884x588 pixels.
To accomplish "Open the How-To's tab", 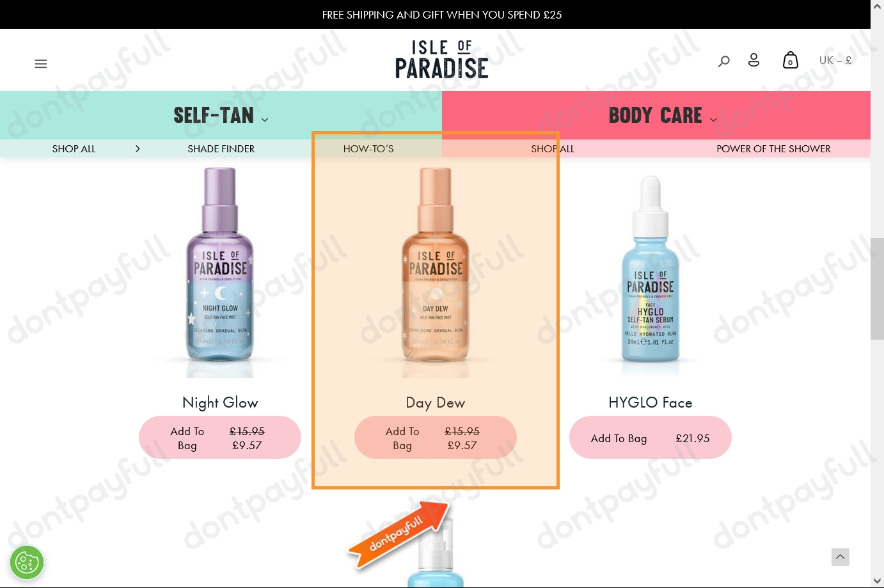I will pos(368,148).
